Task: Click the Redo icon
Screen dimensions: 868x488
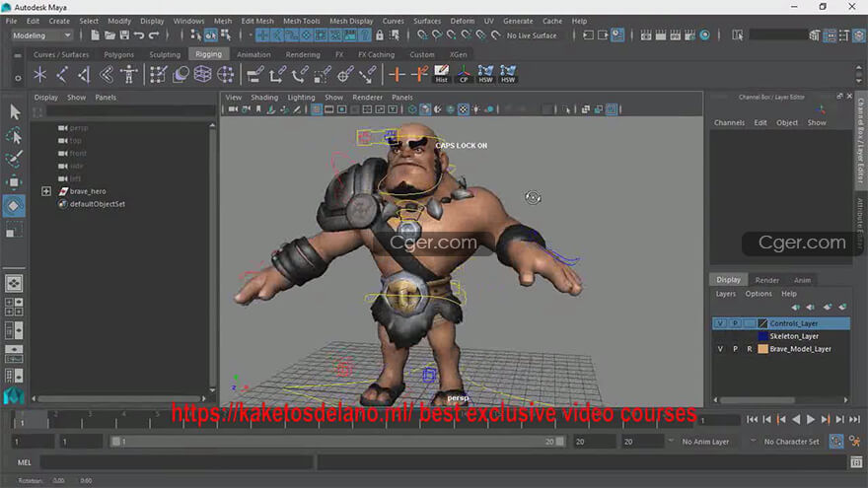Action: (x=154, y=35)
